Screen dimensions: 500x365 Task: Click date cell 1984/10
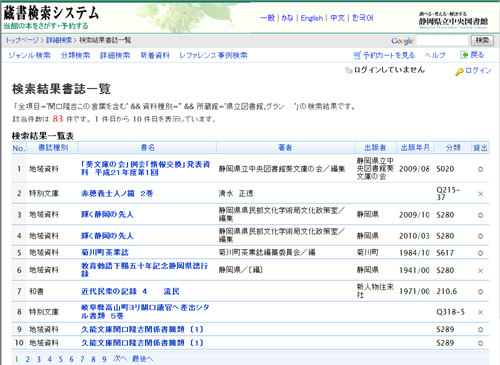[x=414, y=253]
